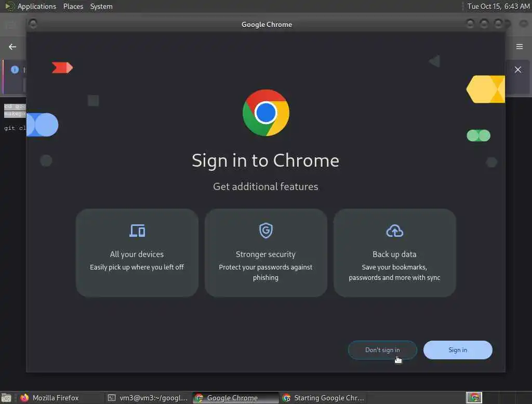
Task: Select the Google Chrome taskbar entry
Action: [x=235, y=398]
